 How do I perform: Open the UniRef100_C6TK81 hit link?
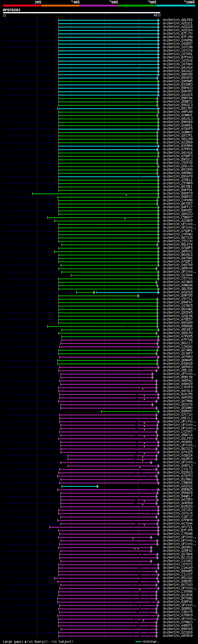pyautogui.click(x=178, y=54)
